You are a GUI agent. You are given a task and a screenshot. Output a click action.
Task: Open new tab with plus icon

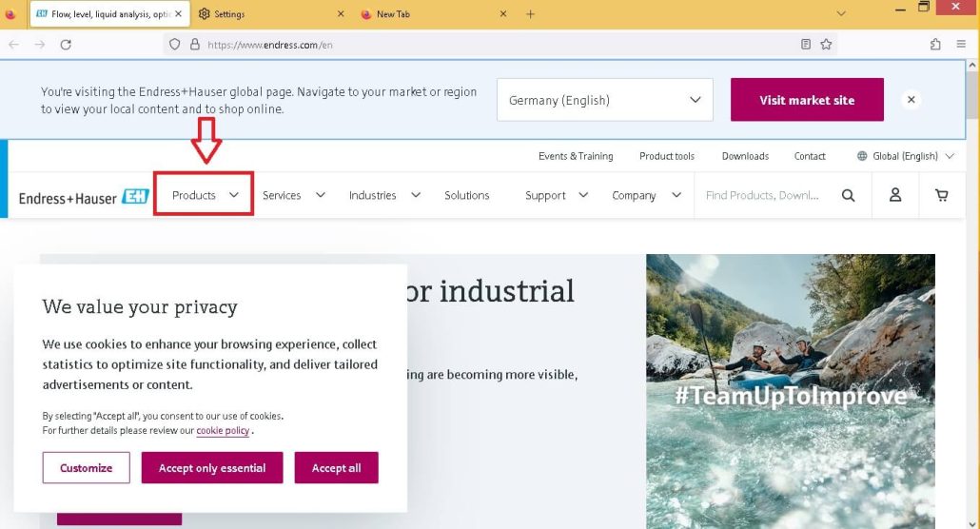pos(530,13)
